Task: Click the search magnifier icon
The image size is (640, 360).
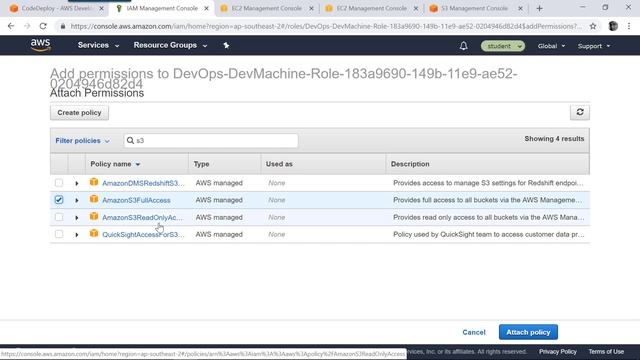Action: pyautogui.click(x=130, y=140)
